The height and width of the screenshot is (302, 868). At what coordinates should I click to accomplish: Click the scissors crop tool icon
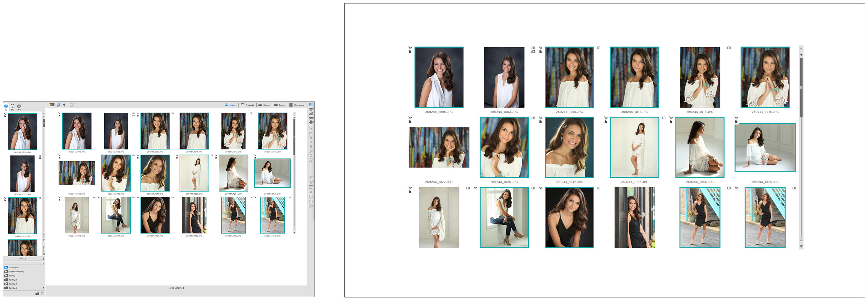pyautogui.click(x=311, y=114)
